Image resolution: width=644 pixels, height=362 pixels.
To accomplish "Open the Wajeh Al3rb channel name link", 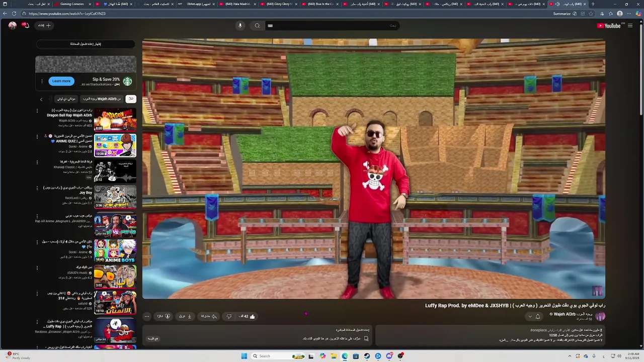I will [x=573, y=314].
